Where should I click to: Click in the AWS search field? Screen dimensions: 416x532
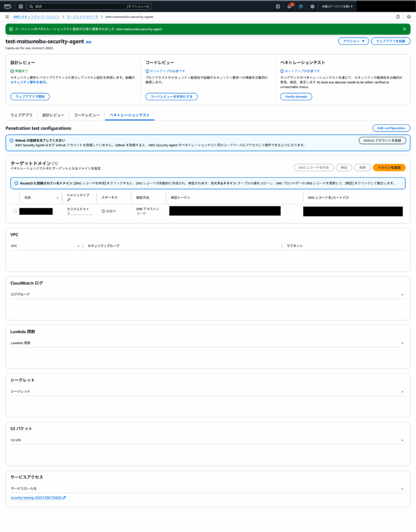click(x=78, y=6)
